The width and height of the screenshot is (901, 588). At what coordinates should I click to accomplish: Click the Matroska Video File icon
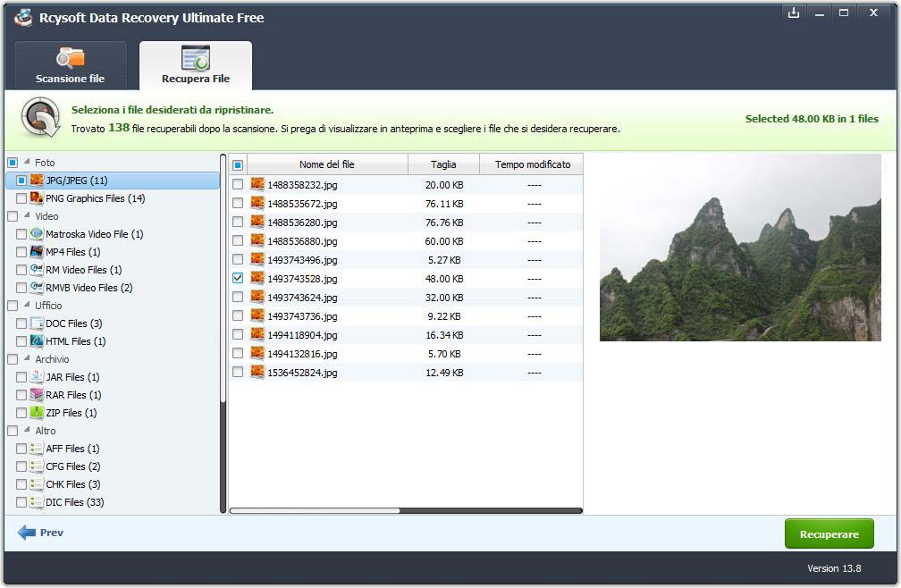click(x=37, y=234)
